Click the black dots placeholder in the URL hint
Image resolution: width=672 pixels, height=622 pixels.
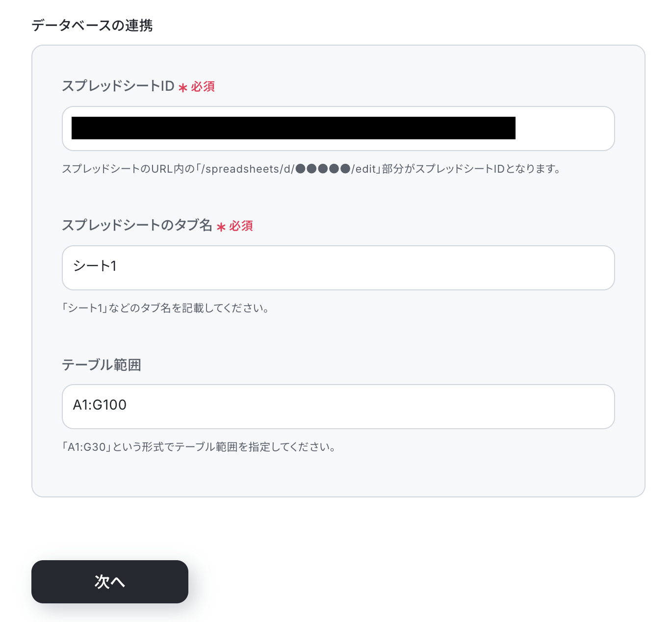click(323, 169)
